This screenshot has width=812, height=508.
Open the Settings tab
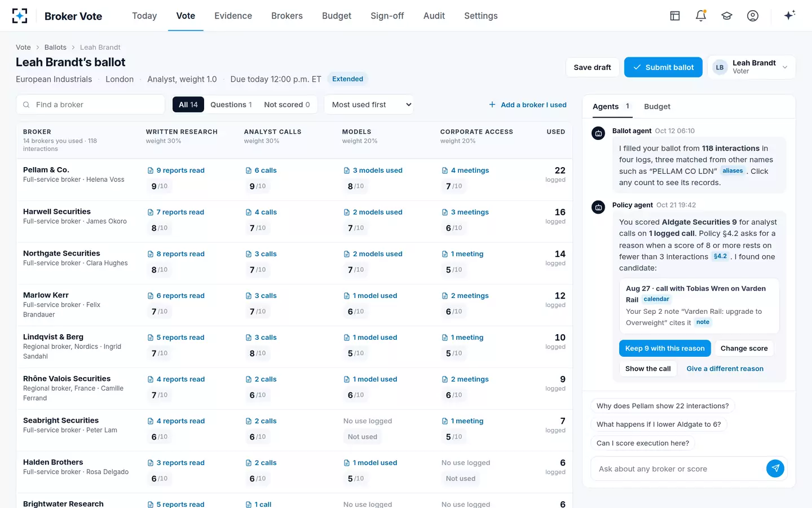481,16
